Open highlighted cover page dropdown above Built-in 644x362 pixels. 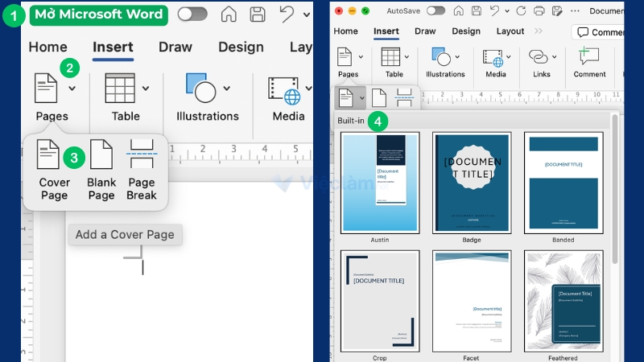[x=350, y=98]
